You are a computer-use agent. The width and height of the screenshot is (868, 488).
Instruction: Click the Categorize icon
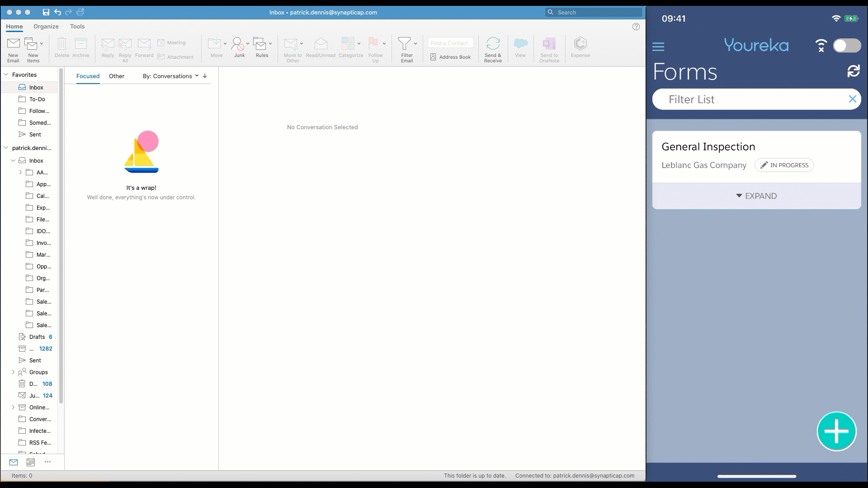point(348,44)
